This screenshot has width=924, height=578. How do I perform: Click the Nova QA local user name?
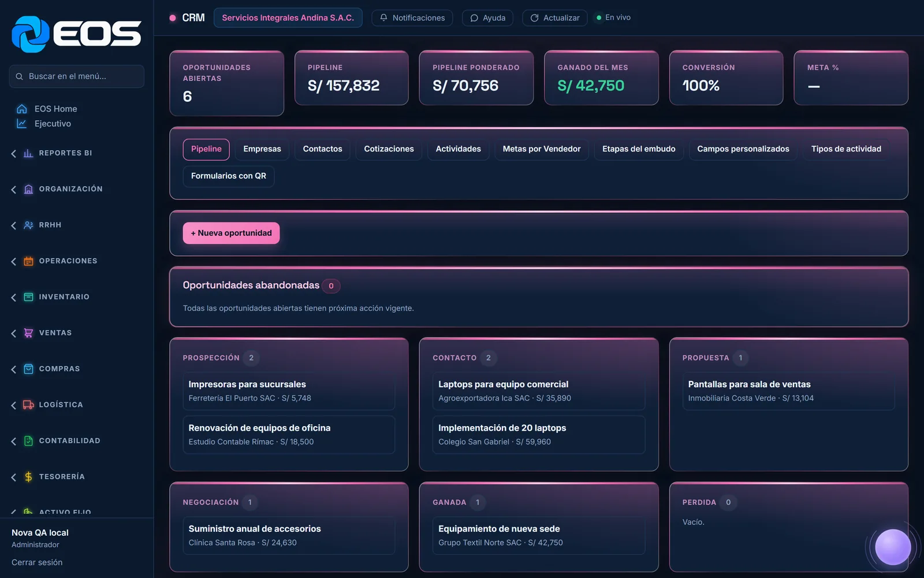[40, 533]
